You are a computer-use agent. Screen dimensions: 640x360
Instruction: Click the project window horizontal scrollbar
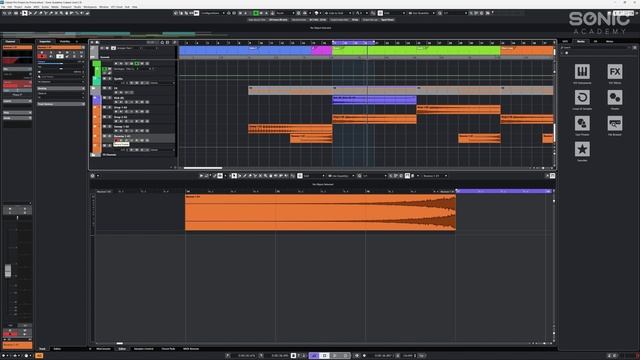203,168
